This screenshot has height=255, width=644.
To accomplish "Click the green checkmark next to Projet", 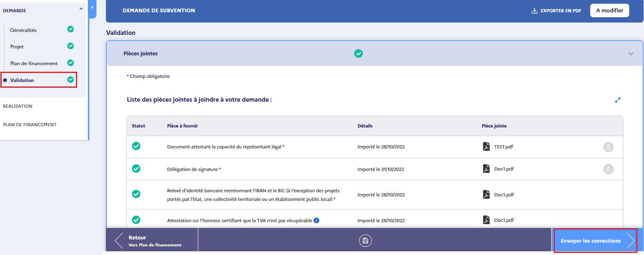I will (x=71, y=46).
